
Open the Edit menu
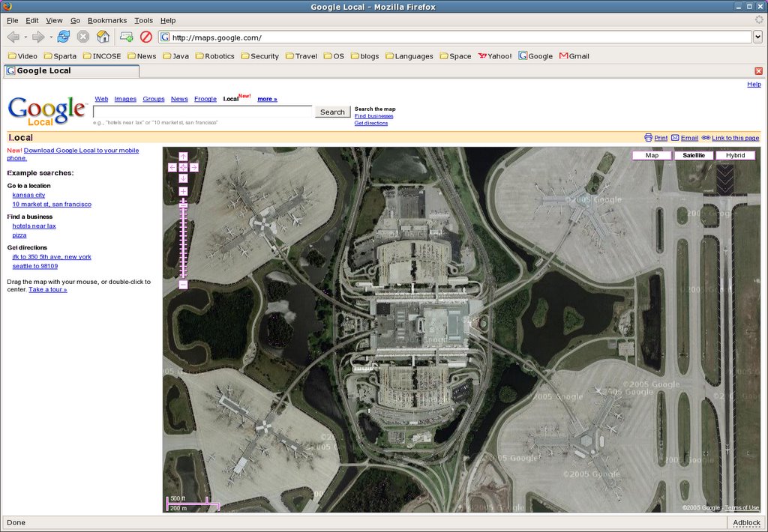[x=31, y=20]
